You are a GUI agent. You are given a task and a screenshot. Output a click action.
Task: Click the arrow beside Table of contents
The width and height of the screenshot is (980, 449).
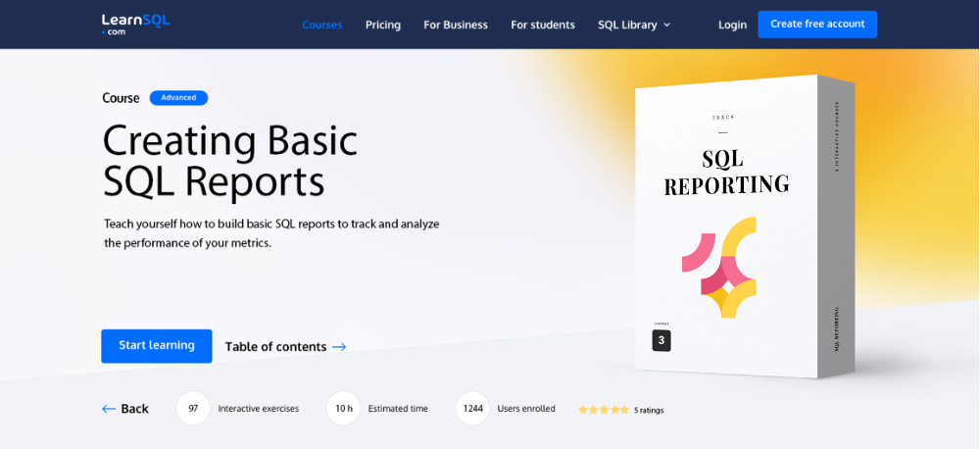click(x=339, y=347)
